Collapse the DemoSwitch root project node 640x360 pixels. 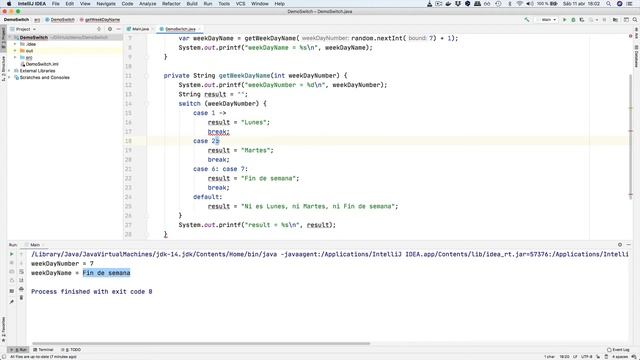coord(10,37)
